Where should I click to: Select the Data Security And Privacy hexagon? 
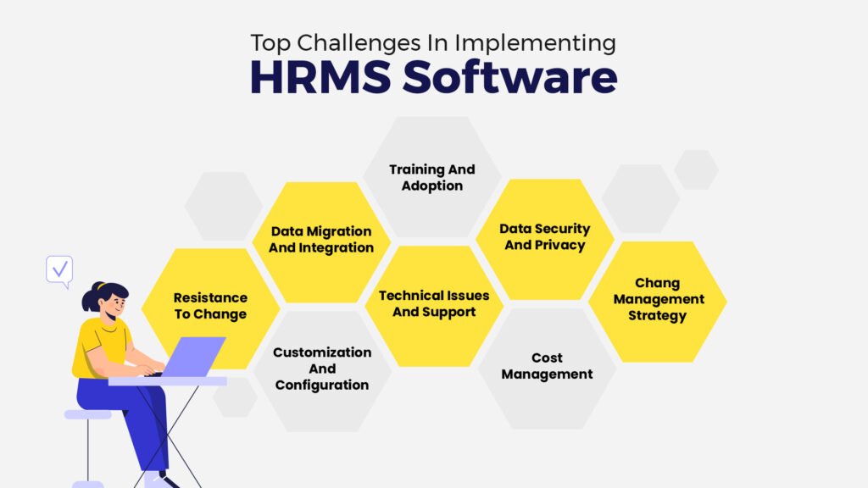546,236
